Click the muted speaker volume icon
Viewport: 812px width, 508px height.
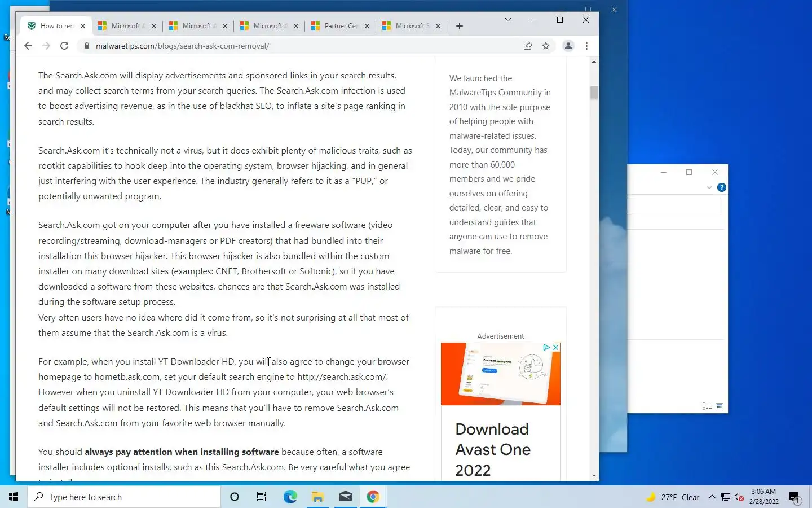(739, 497)
